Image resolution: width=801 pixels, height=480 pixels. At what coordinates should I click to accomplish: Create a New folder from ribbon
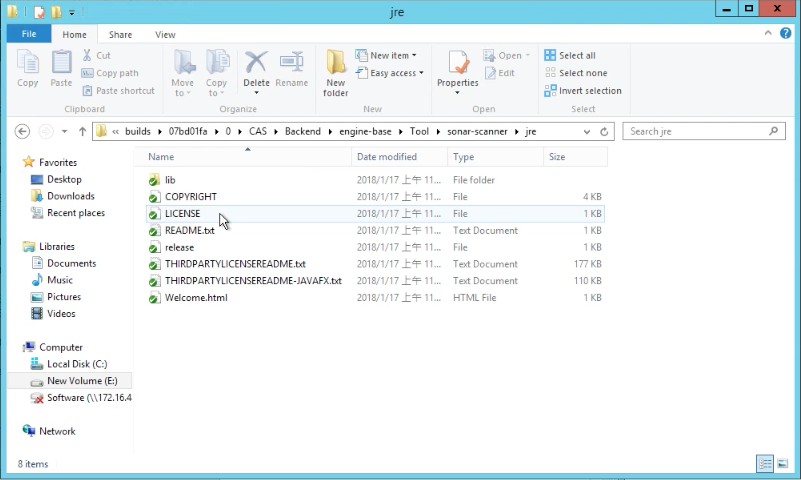tap(336, 73)
